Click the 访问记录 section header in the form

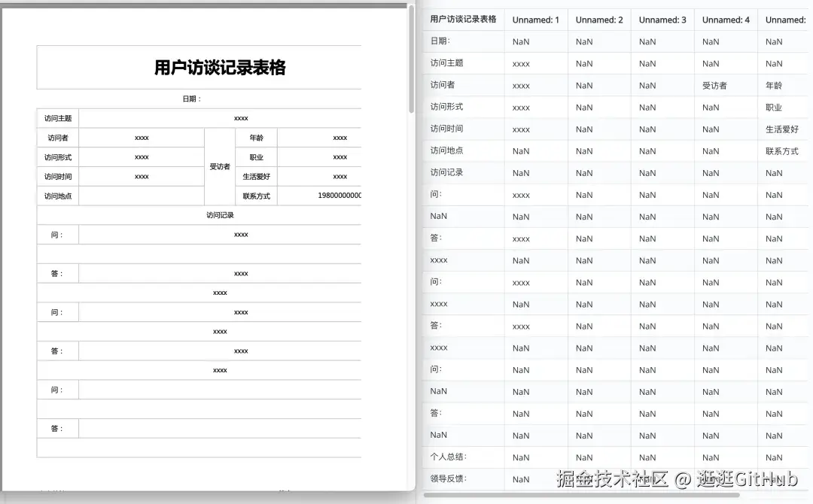pyautogui.click(x=219, y=214)
